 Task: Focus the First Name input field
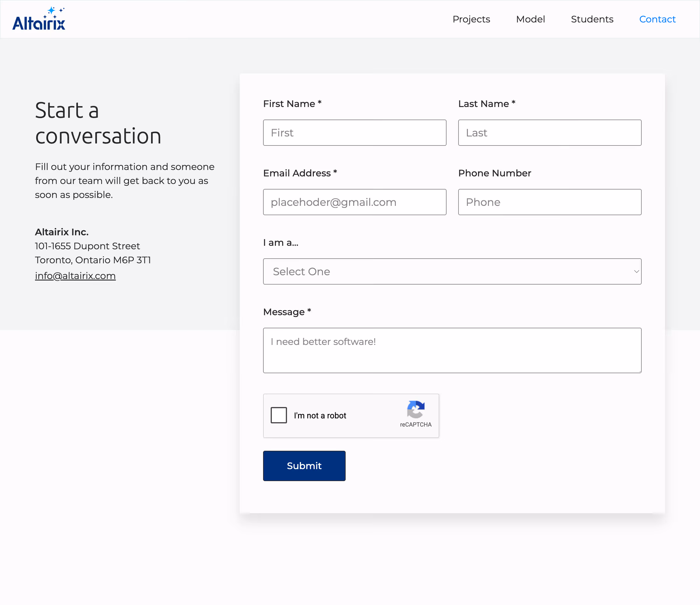pos(354,133)
